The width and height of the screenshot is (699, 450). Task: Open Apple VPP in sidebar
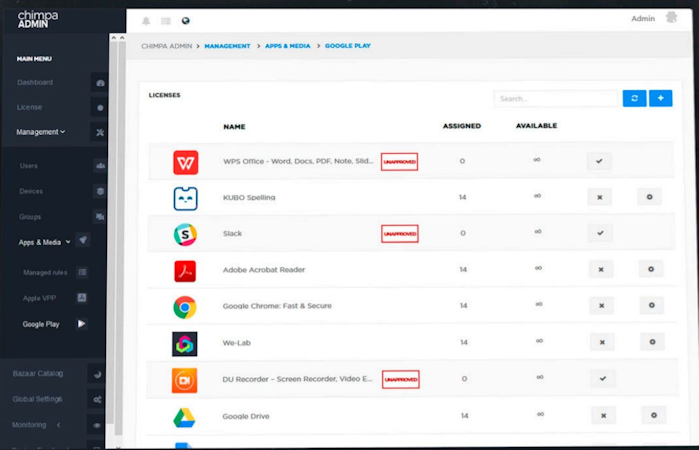point(39,298)
